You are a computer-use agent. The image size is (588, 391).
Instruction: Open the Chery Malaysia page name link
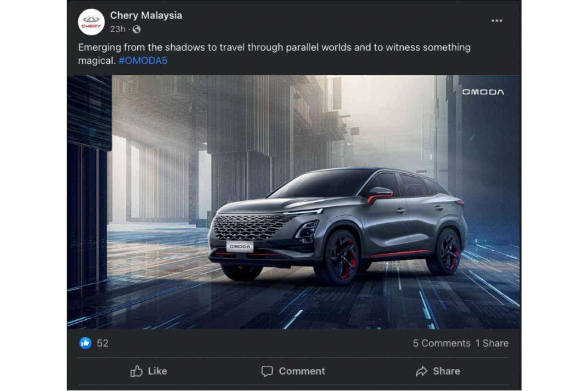146,15
